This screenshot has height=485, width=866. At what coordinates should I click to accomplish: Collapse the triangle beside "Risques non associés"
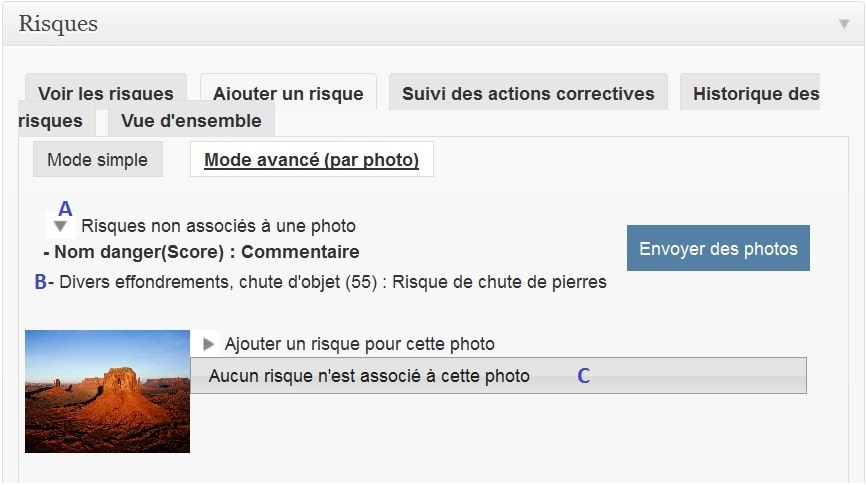pyautogui.click(x=60, y=227)
